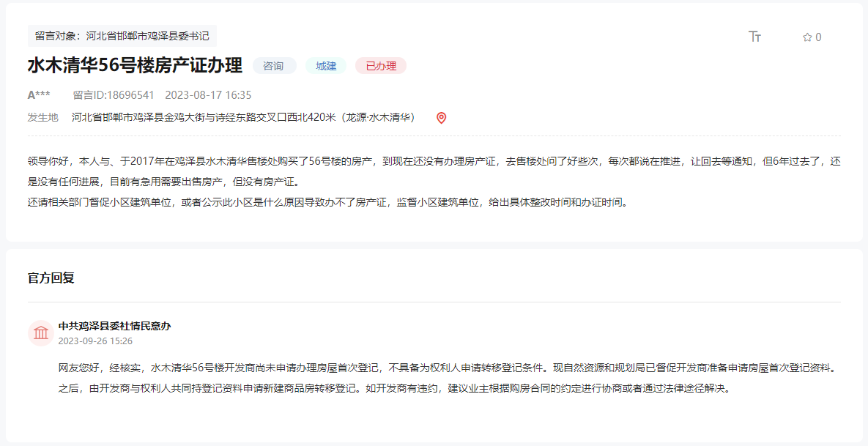Click the username A***
This screenshot has height=446, width=868.
(39, 95)
